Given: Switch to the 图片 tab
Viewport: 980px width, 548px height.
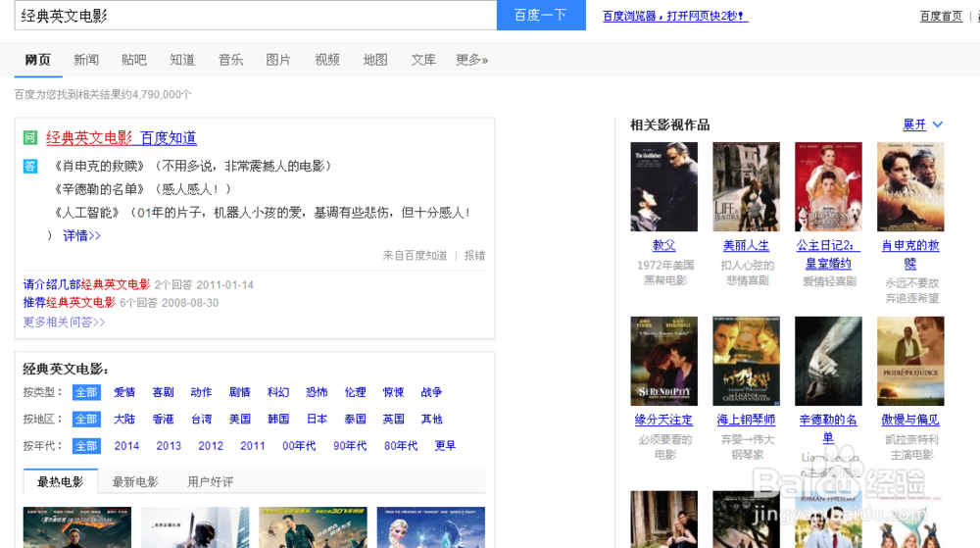Looking at the screenshot, I should tap(278, 60).
